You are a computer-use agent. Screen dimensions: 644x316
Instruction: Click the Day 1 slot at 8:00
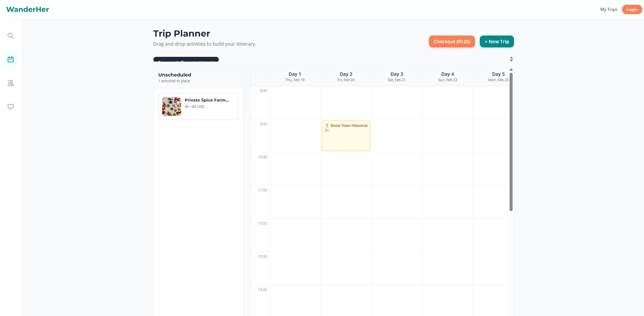click(295, 102)
